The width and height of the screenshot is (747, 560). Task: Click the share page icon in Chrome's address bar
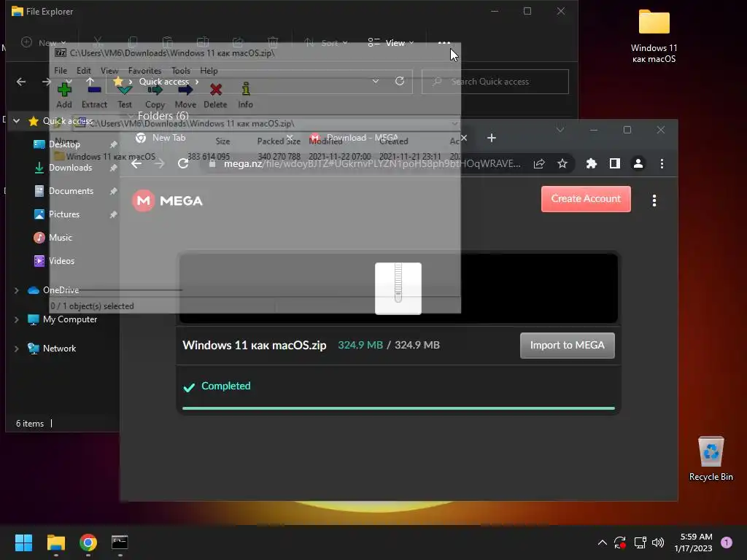pyautogui.click(x=539, y=164)
